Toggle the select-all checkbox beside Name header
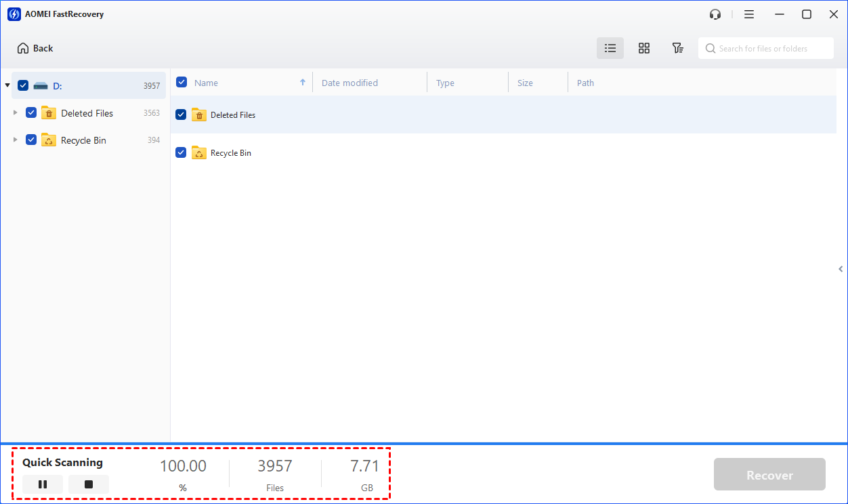This screenshot has width=848, height=504. click(182, 83)
